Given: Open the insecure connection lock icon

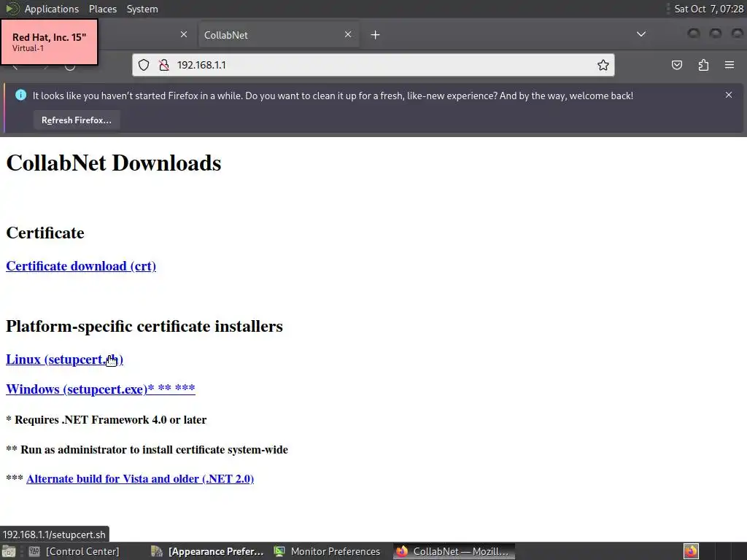Looking at the screenshot, I should (x=164, y=65).
